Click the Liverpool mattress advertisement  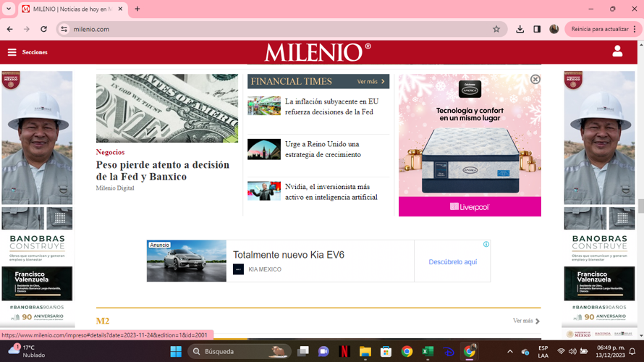pyautogui.click(x=470, y=145)
